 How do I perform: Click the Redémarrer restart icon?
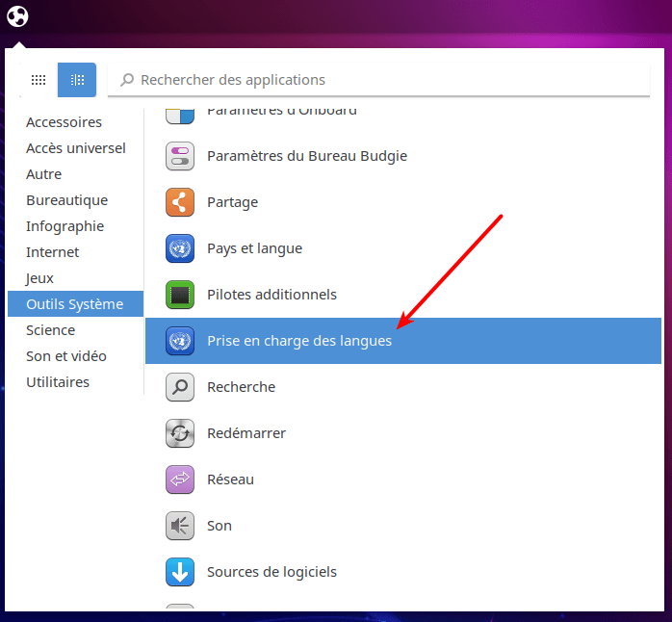point(180,433)
